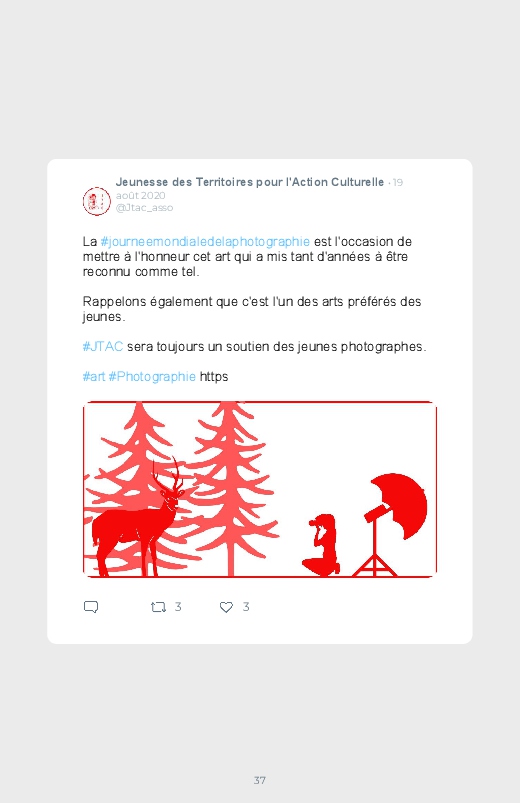Click the tweet date août 2020
Screen dimensions: 520x803
tap(140, 195)
